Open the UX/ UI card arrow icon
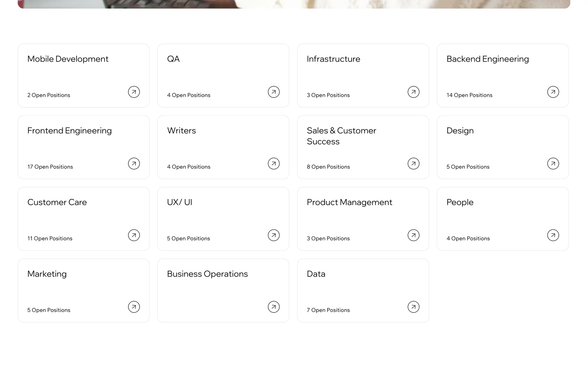The image size is (588, 368). (274, 235)
